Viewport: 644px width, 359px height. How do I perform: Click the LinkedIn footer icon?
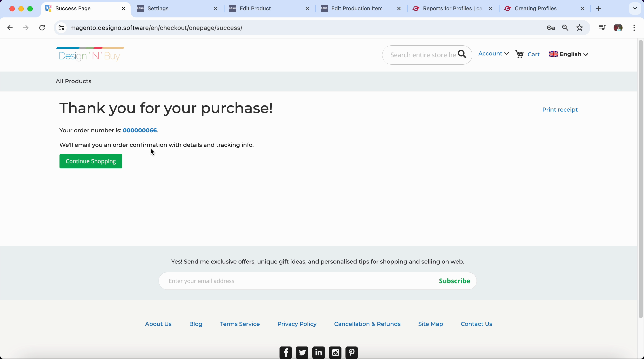pos(318,353)
